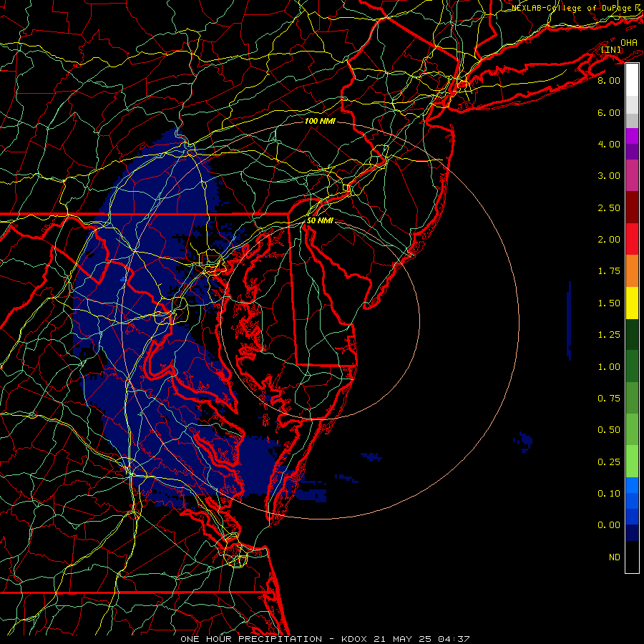Click the "ND" no-data label

click(x=615, y=557)
